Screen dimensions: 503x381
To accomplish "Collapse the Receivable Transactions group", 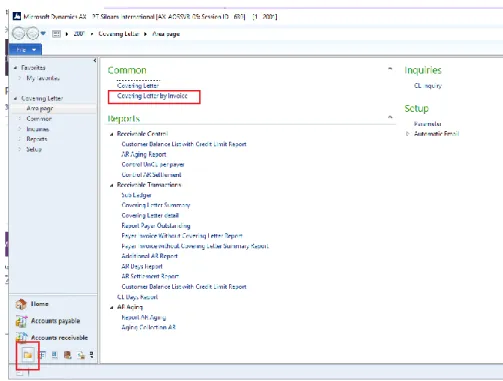I will [112, 185].
